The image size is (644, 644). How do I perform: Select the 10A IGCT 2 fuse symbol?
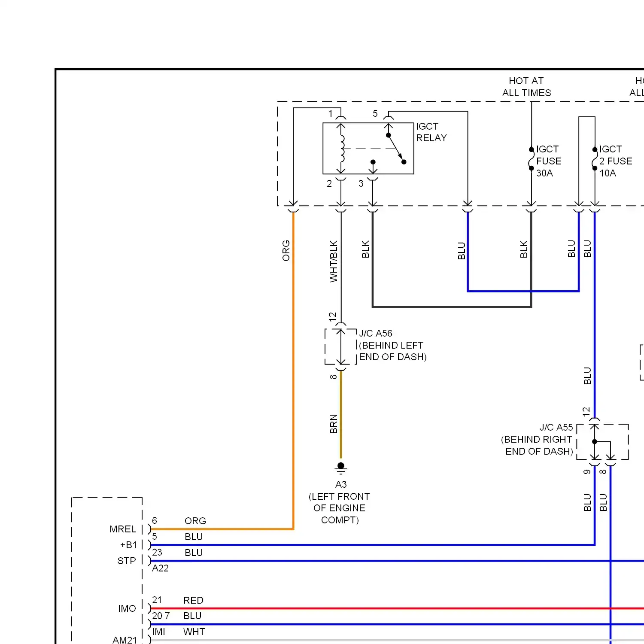pyautogui.click(x=595, y=159)
